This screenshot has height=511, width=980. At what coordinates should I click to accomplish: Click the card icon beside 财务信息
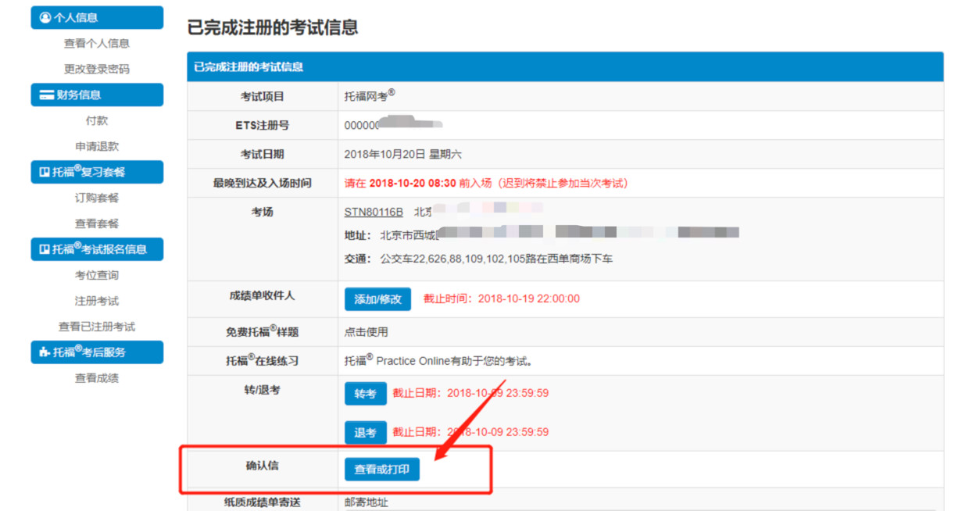46,95
